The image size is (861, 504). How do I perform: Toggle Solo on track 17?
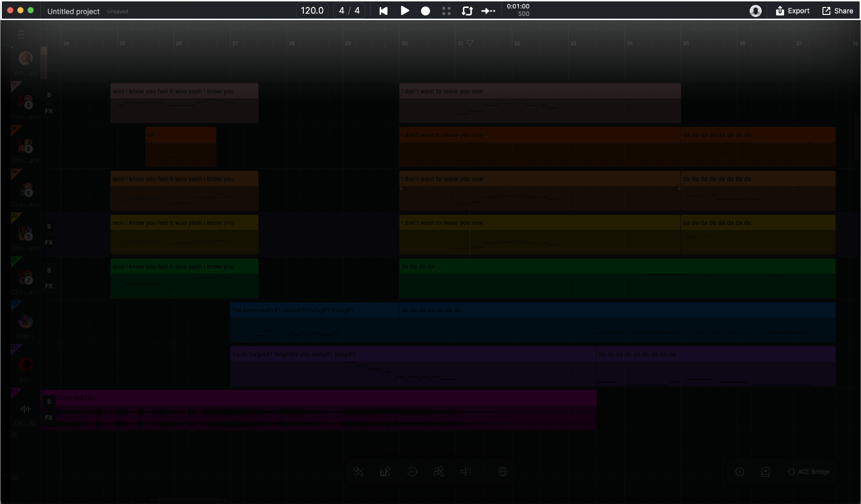click(x=49, y=95)
